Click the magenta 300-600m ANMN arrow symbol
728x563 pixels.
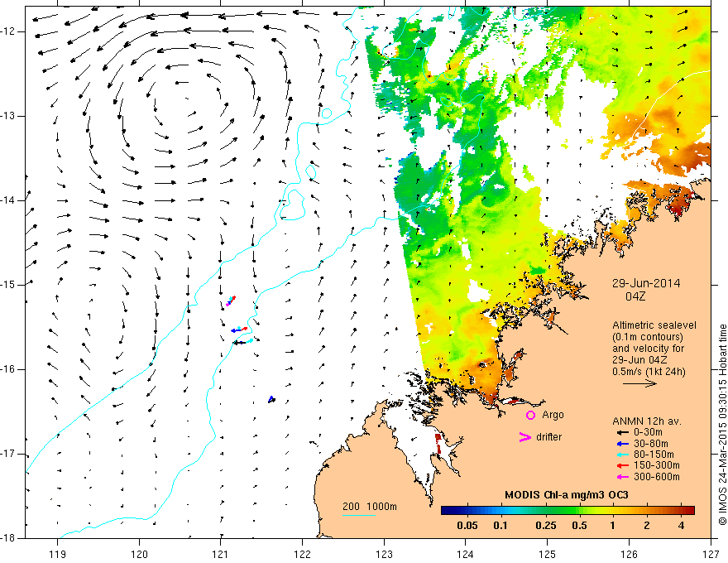coord(622,477)
